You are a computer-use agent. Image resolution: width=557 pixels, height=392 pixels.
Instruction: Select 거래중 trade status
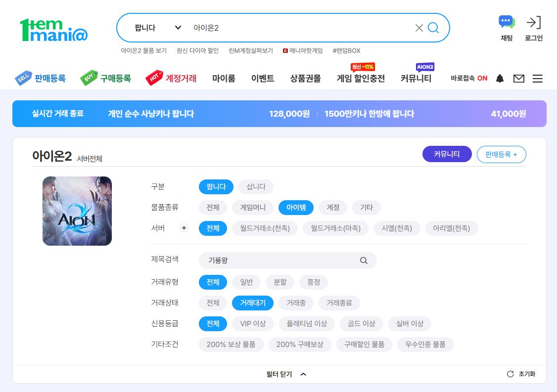296,303
